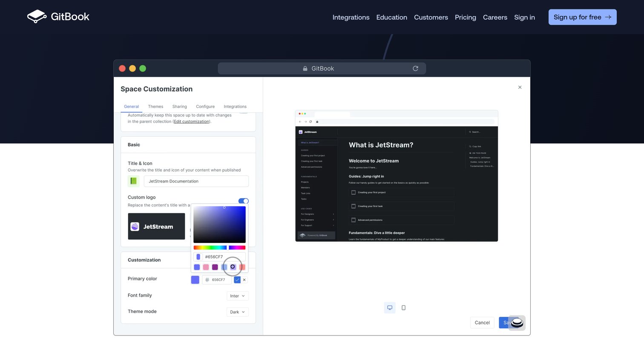Pick the light blue preset swatch

224,267
